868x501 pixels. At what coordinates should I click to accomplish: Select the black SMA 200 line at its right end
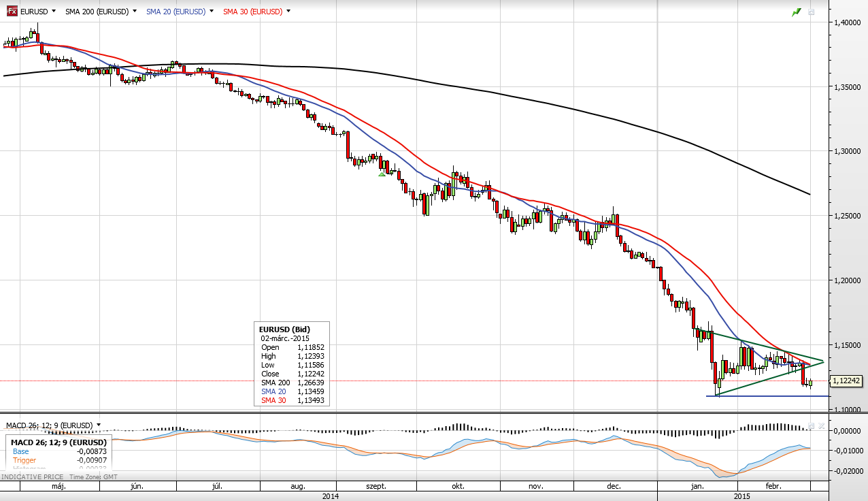(808, 194)
